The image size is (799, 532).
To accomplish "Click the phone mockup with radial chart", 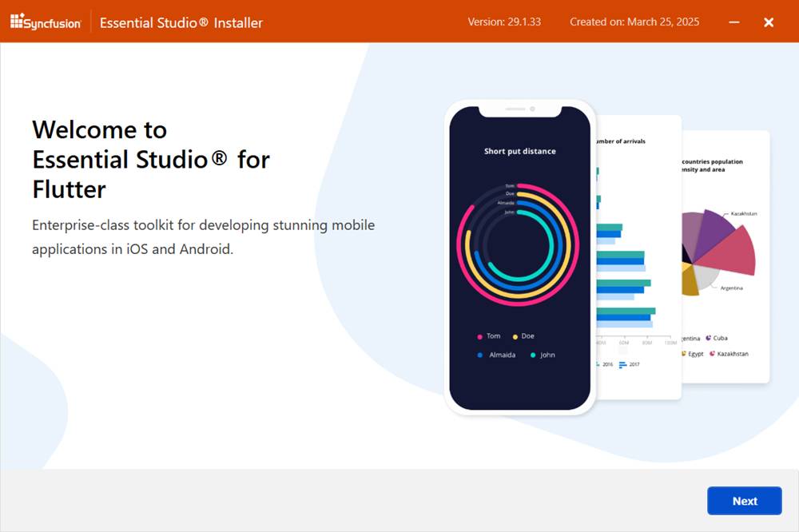I will pos(520,257).
